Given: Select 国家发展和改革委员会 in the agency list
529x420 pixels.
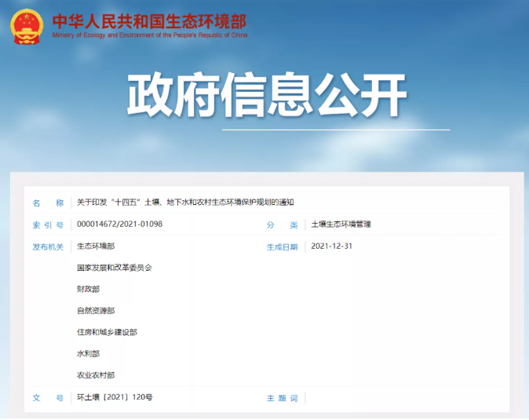Looking at the screenshot, I should tap(114, 268).
